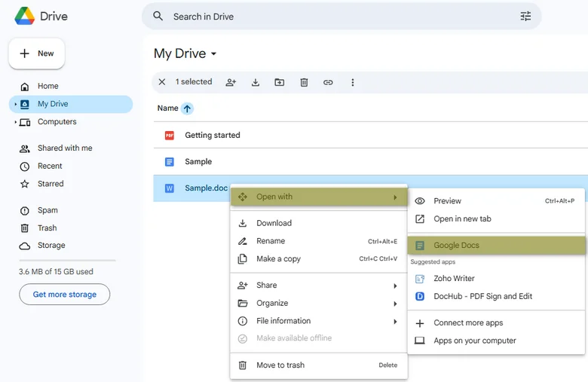Image resolution: width=588 pixels, height=382 pixels.
Task: Click "3.6 MB of 15 GB used" text
Action: point(56,272)
